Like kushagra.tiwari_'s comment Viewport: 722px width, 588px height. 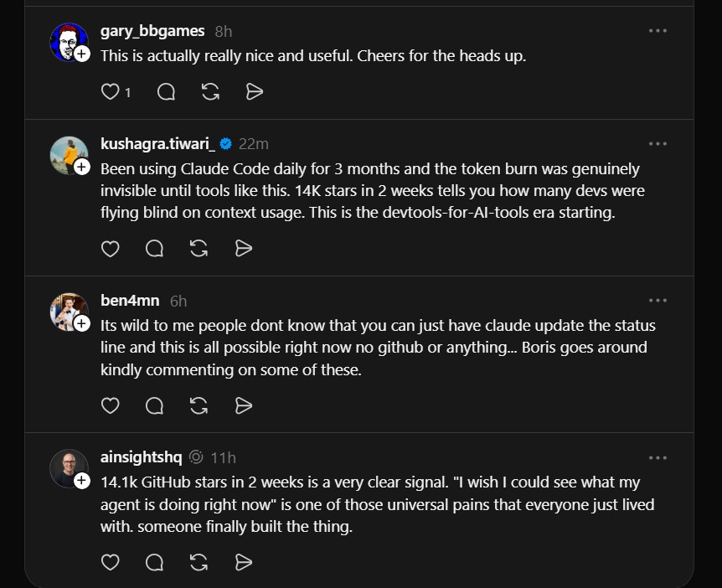pyautogui.click(x=111, y=248)
